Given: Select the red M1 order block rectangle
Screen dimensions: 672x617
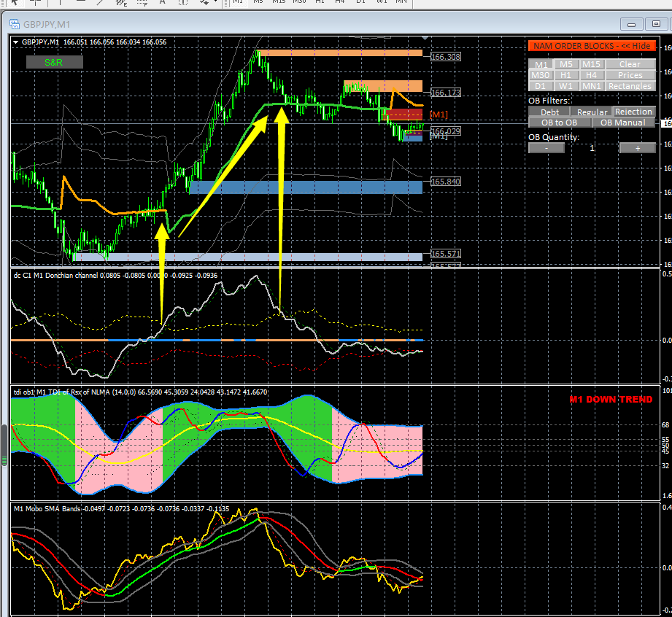Looking at the screenshot, I should (x=404, y=115).
